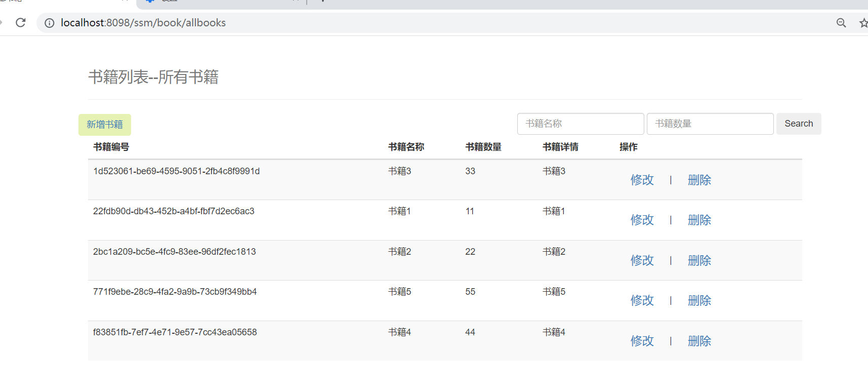This screenshot has width=868, height=392.
Task: Select the page heading 书籍列表--所有书籍
Action: click(153, 77)
